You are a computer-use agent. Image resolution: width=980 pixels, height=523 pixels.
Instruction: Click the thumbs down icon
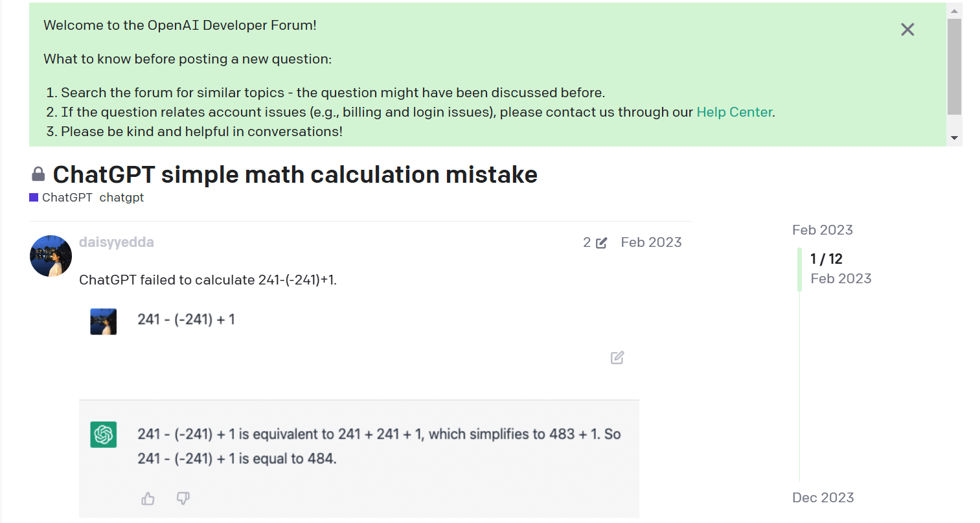click(x=183, y=498)
